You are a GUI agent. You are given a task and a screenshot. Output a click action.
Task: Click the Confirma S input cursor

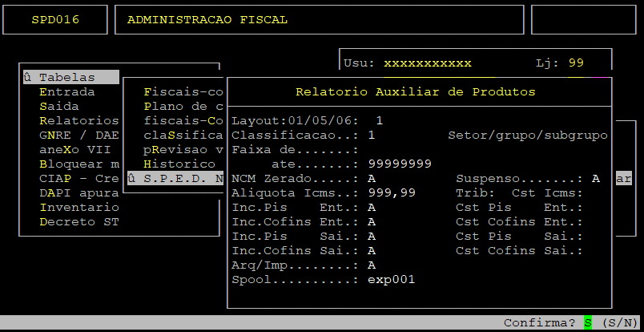click(588, 323)
